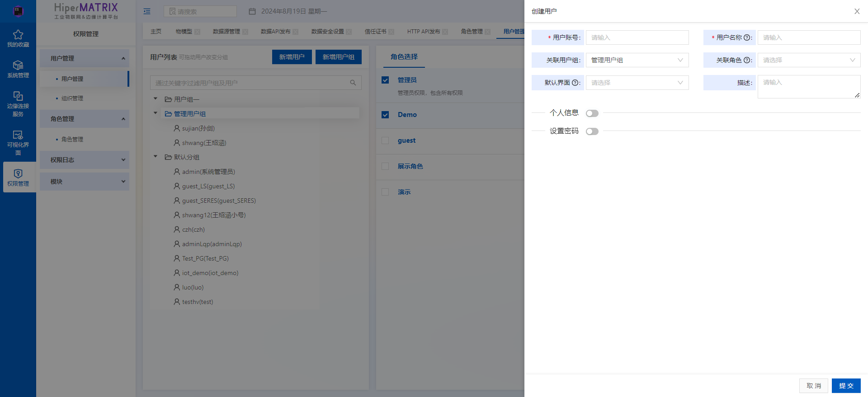
Task: Close the 数据安全设置 tab with its x icon
Action: click(x=349, y=32)
